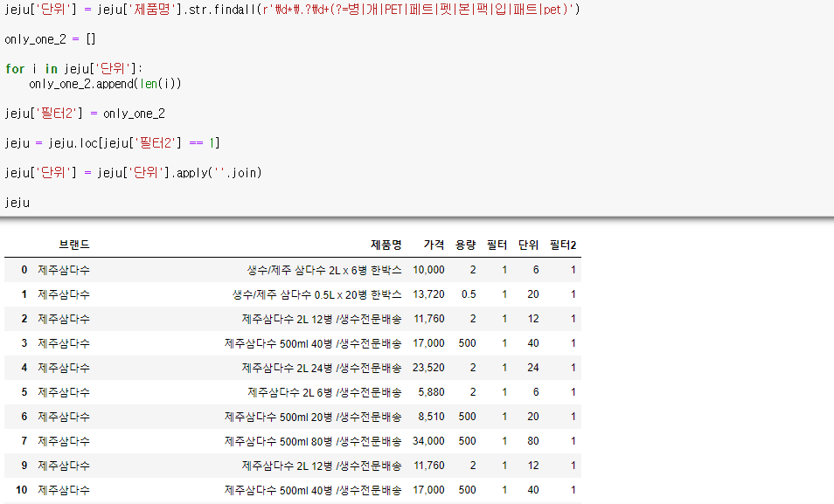Click the jeju.loc filter code line

click(112, 143)
